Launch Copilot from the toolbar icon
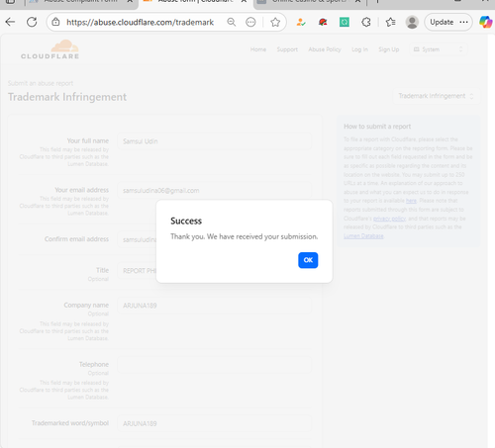This screenshot has height=448, width=495. pyautogui.click(x=486, y=22)
